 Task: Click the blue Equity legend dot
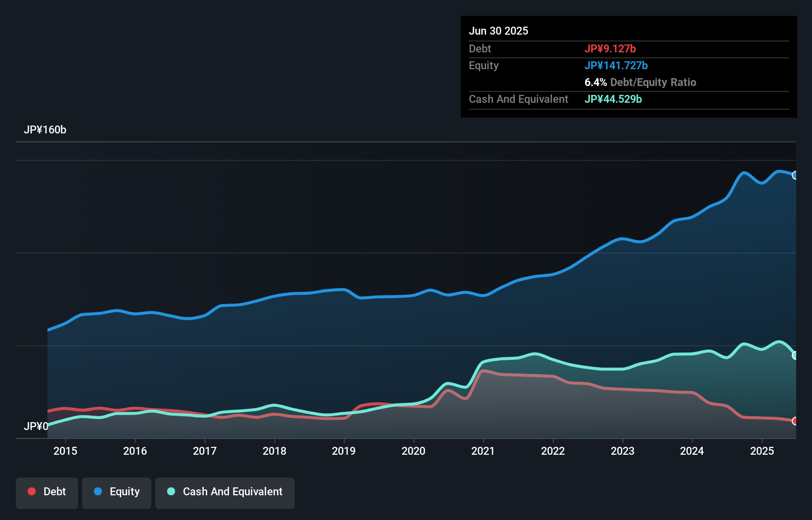98,491
